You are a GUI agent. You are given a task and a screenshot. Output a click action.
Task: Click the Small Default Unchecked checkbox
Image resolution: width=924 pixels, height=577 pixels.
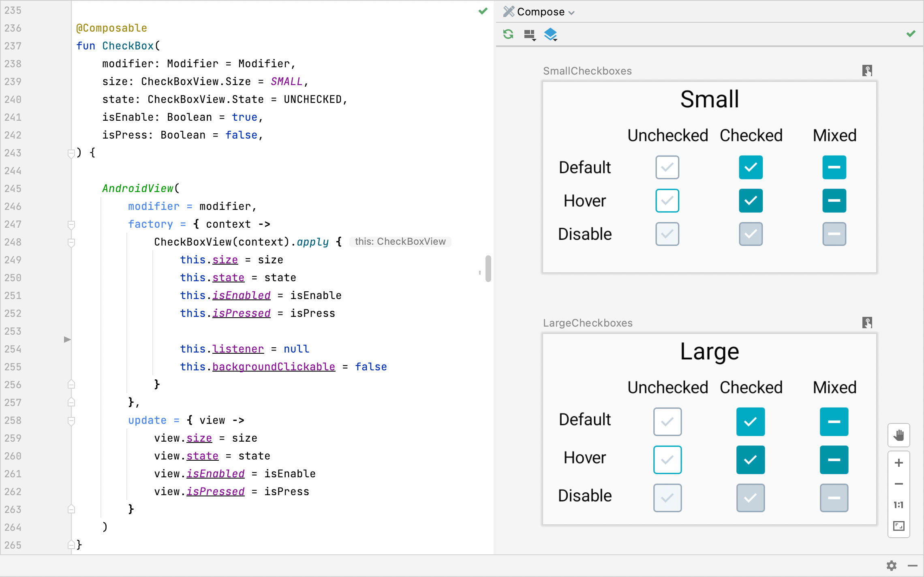tap(667, 167)
